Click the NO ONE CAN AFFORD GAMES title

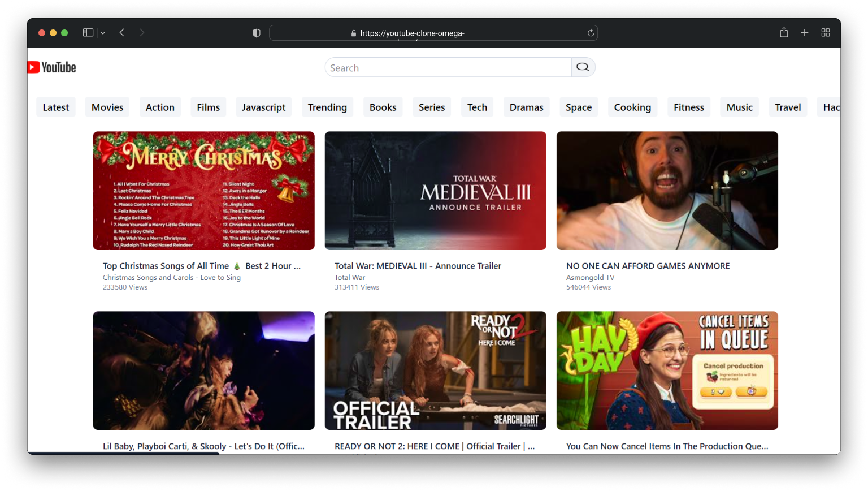[648, 266]
